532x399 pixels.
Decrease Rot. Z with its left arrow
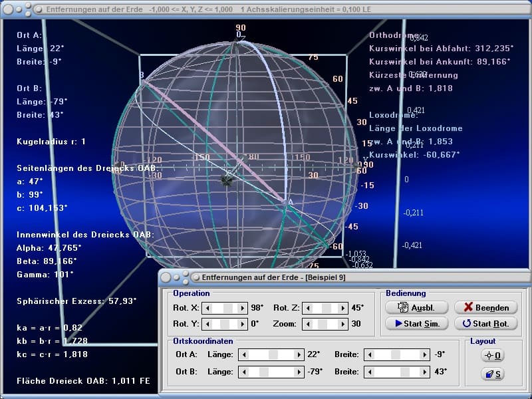pyautogui.click(x=308, y=308)
